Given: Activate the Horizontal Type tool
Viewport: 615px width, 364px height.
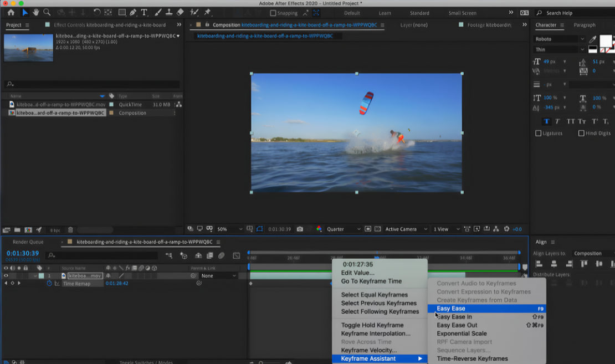Looking at the screenshot, I should point(144,12).
